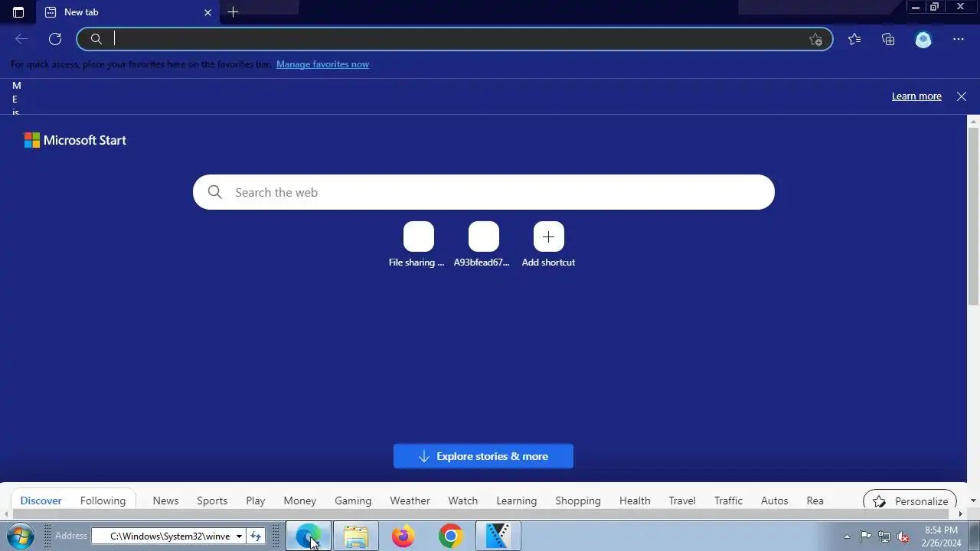This screenshot has height=551, width=980.
Task: Click the taskbar Address Go button
Action: pyautogui.click(x=256, y=536)
